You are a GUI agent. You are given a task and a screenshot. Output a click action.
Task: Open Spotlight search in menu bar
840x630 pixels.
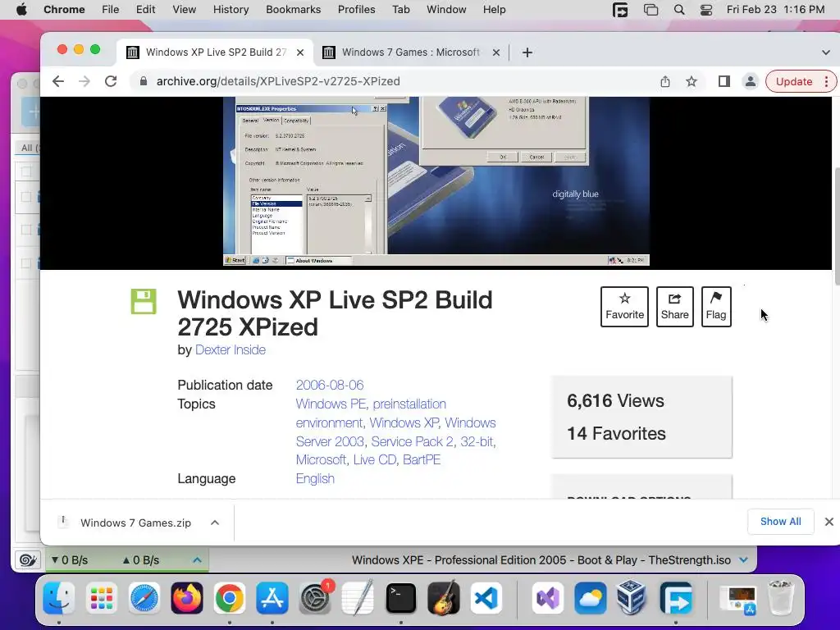click(678, 10)
